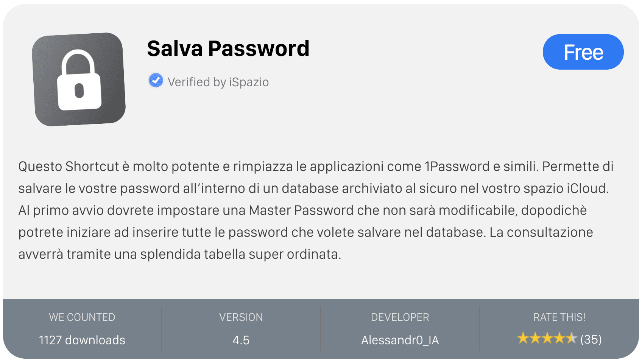Click the padlock app icon
The image size is (642, 364).
coord(79,79)
